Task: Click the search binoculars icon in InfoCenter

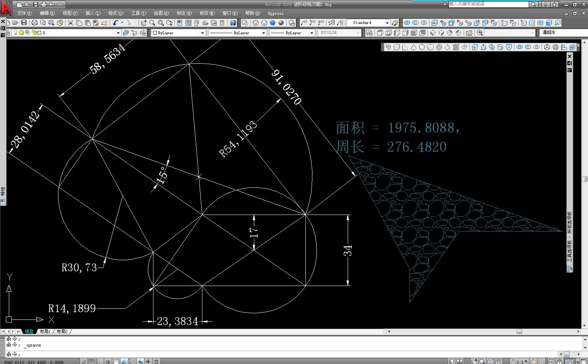Action: coord(533,4)
